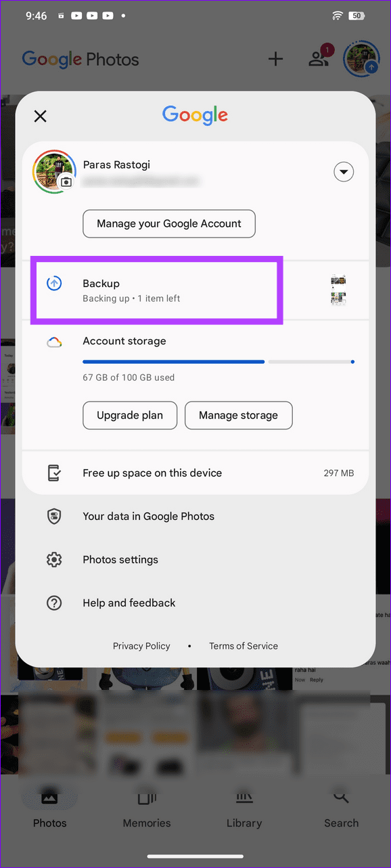Screen dimensions: 391x868
Task: Tap the Backup upload arrow icon
Action: coord(54,284)
